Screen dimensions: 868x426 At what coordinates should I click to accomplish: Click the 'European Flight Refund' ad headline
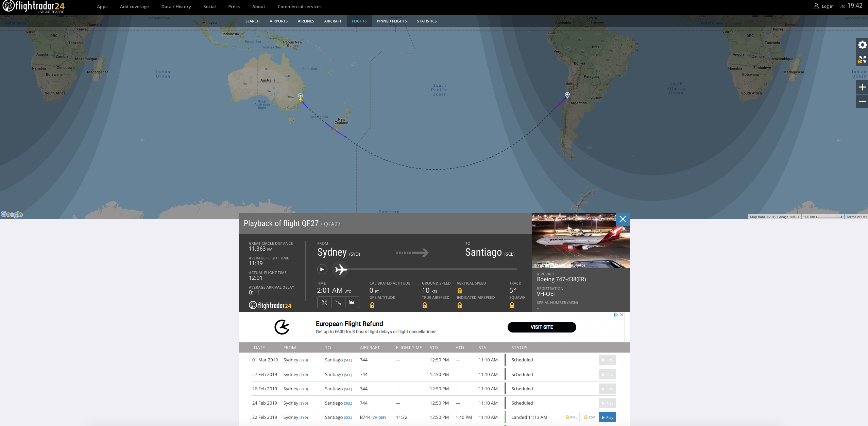(x=349, y=324)
